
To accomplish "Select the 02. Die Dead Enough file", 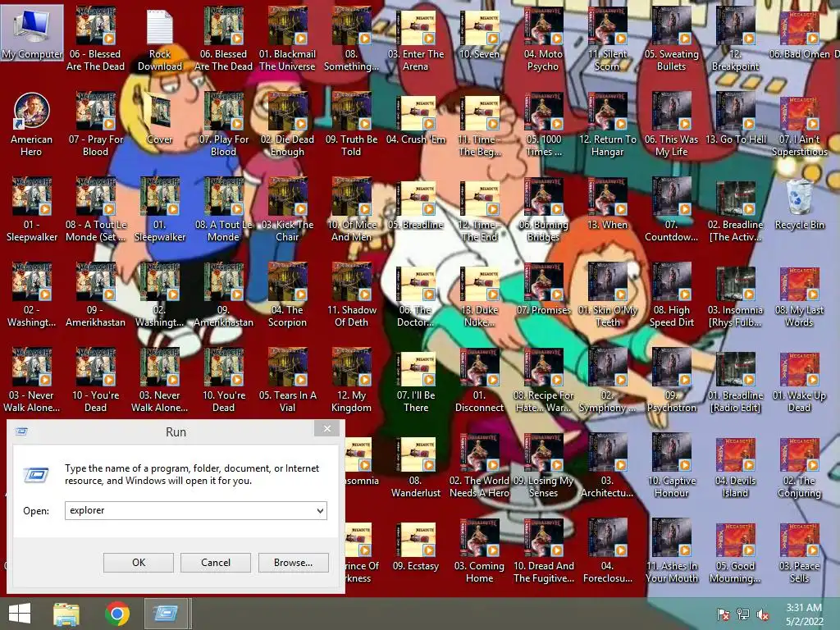I will click(288, 125).
